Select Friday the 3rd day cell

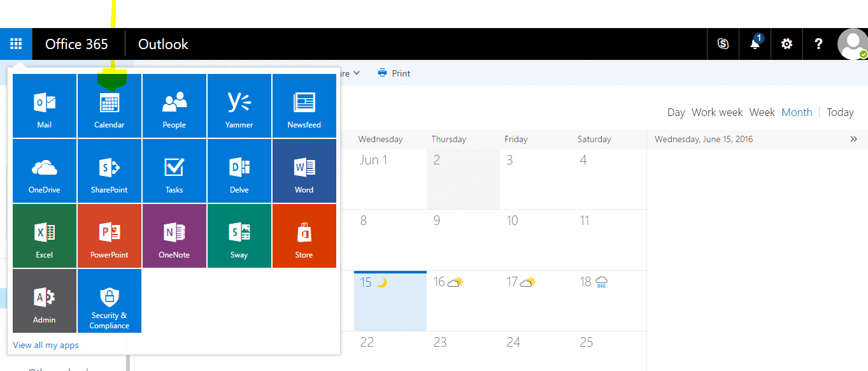click(536, 179)
